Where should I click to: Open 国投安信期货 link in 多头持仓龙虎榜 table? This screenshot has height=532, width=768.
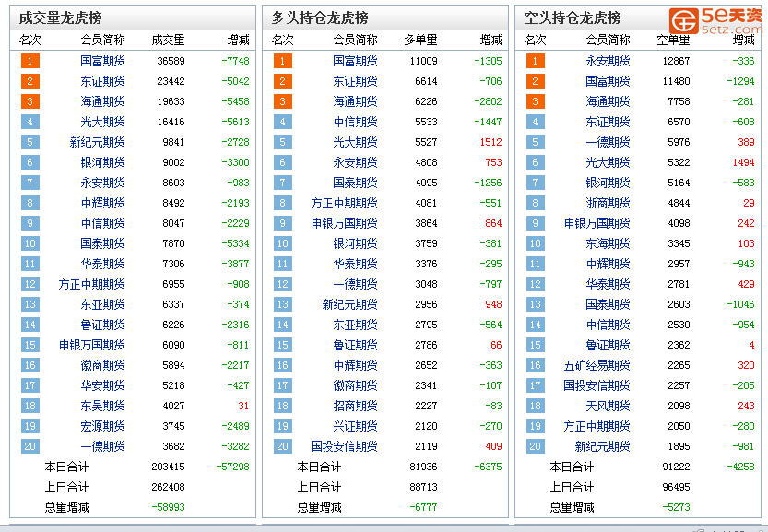(344, 446)
